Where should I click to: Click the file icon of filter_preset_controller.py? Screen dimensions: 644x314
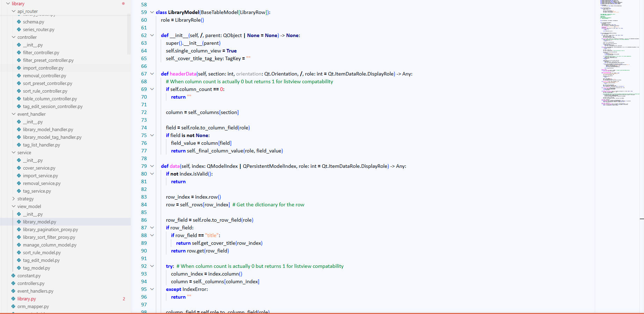pos(19,60)
